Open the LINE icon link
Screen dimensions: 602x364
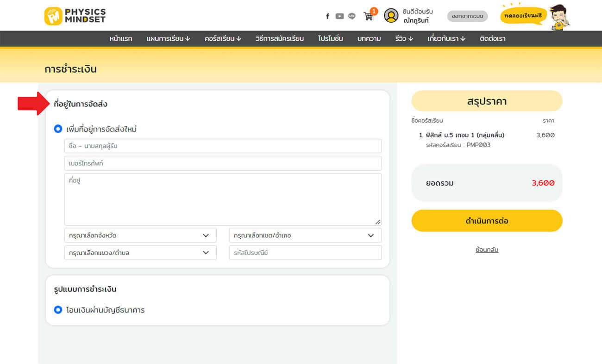[352, 16]
